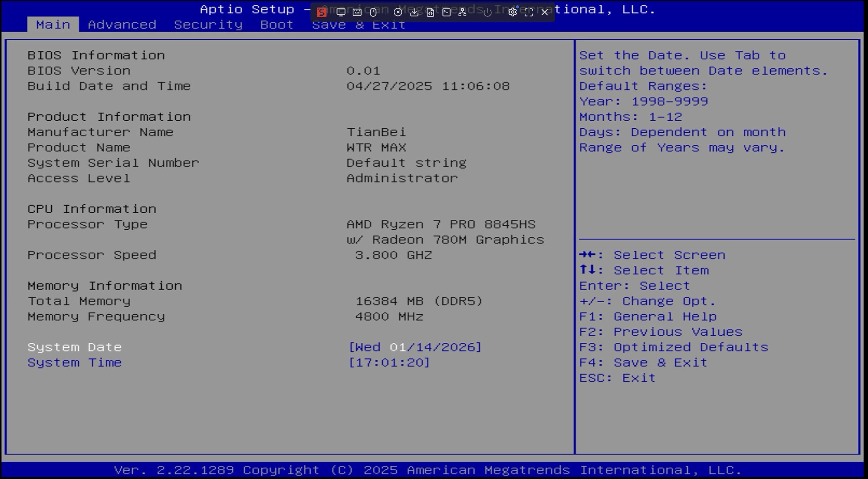Click the System Date label

pyautogui.click(x=75, y=347)
